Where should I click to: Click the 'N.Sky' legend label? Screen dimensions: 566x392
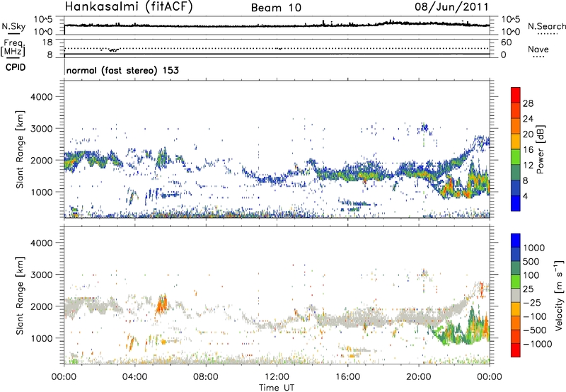click(13, 26)
